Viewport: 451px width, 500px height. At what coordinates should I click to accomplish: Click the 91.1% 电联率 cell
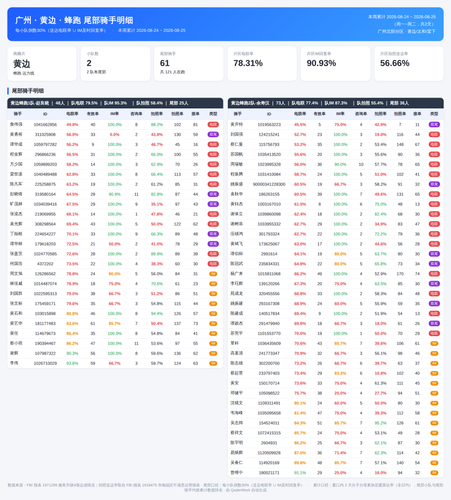[300, 473]
